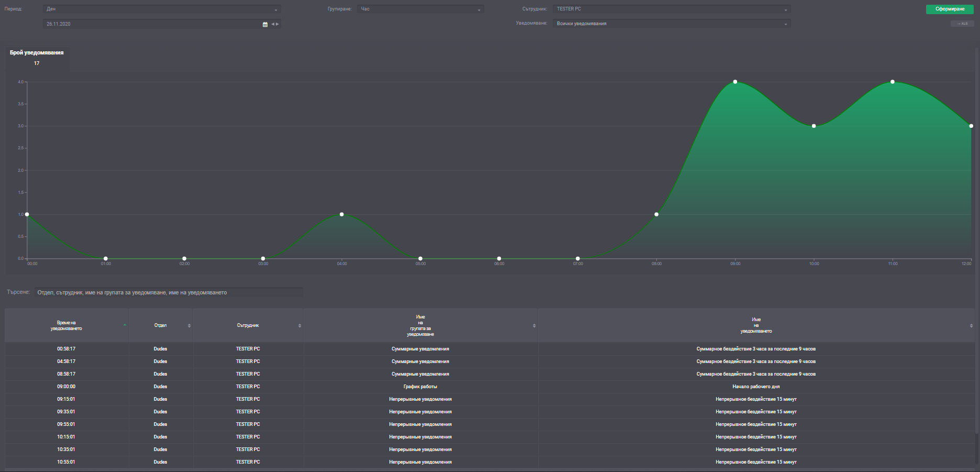Open the Уведомяване dropdown
The image size is (980, 472).
click(x=672, y=24)
